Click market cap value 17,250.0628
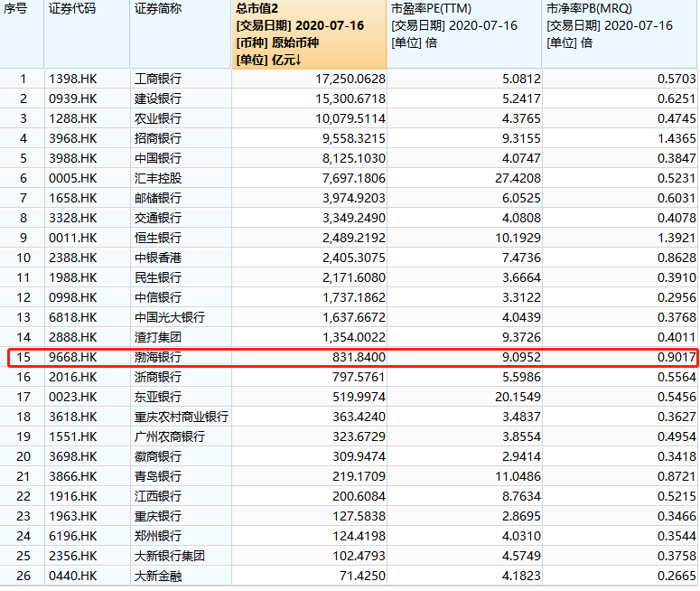Screen dimensions: 700x591 point(350,79)
